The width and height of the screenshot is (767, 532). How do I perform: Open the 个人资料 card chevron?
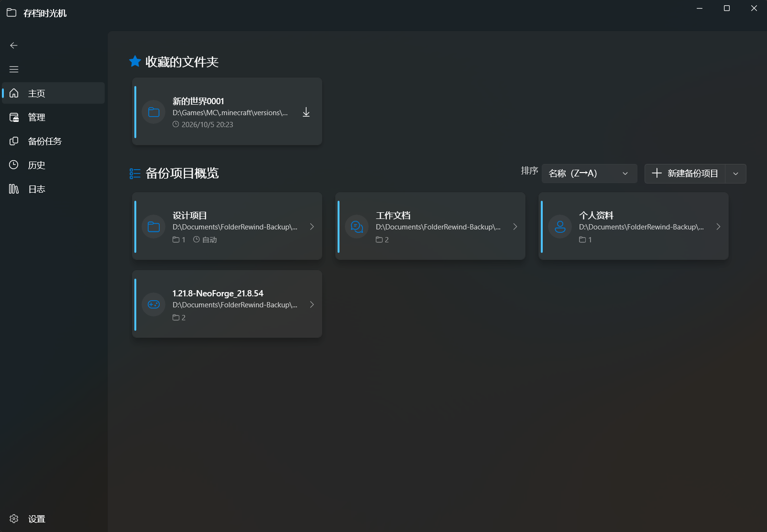718,227
